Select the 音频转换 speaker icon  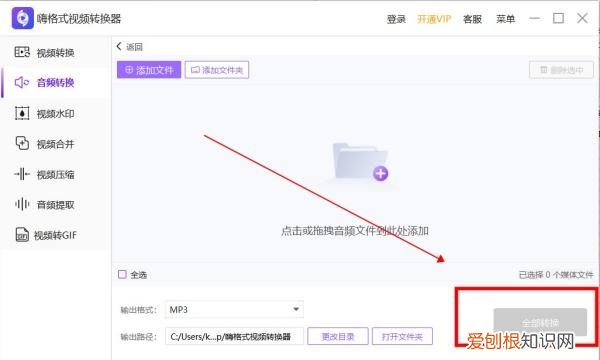(x=22, y=82)
